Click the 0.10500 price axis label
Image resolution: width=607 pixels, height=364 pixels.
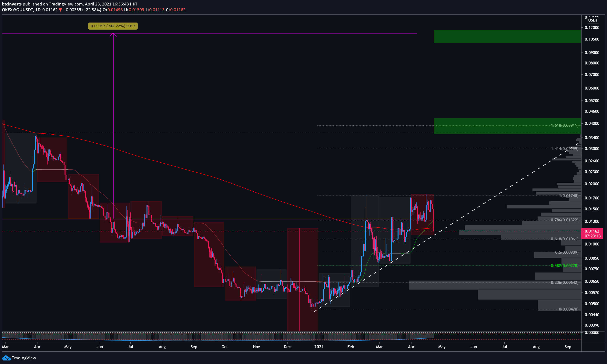coord(592,39)
